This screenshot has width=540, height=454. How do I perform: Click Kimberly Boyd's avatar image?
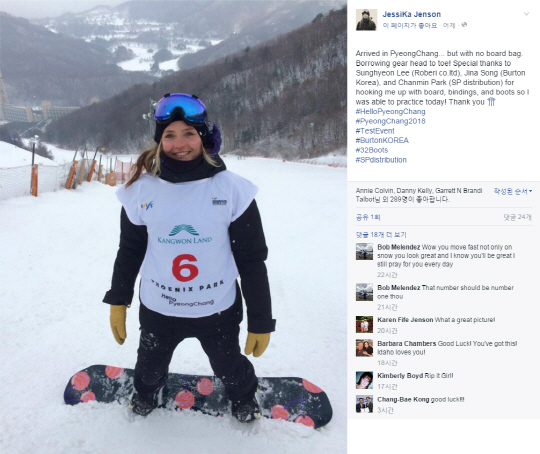click(364, 380)
